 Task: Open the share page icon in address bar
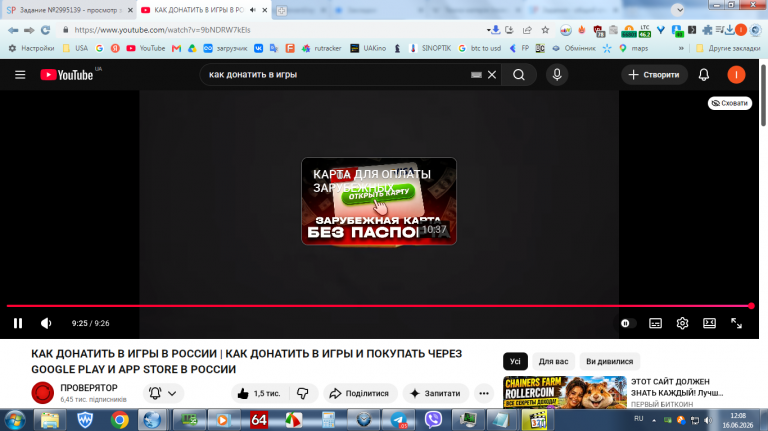point(527,30)
